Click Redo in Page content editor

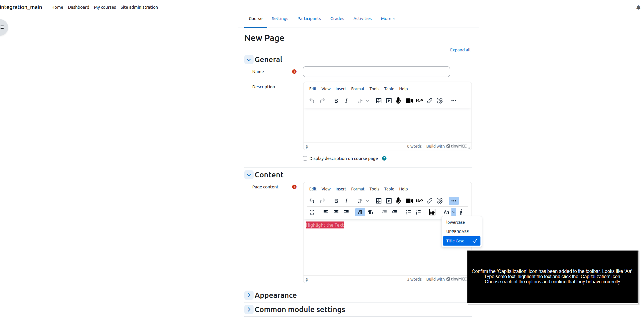click(x=322, y=201)
